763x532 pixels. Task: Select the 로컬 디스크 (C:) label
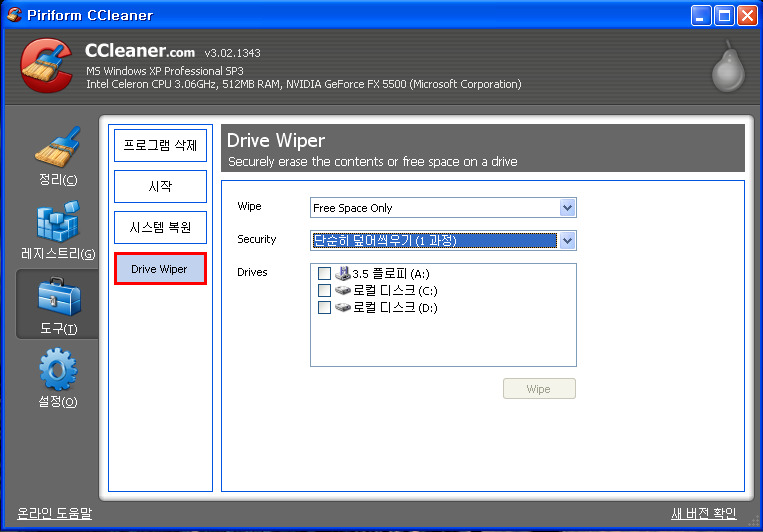[395, 291]
